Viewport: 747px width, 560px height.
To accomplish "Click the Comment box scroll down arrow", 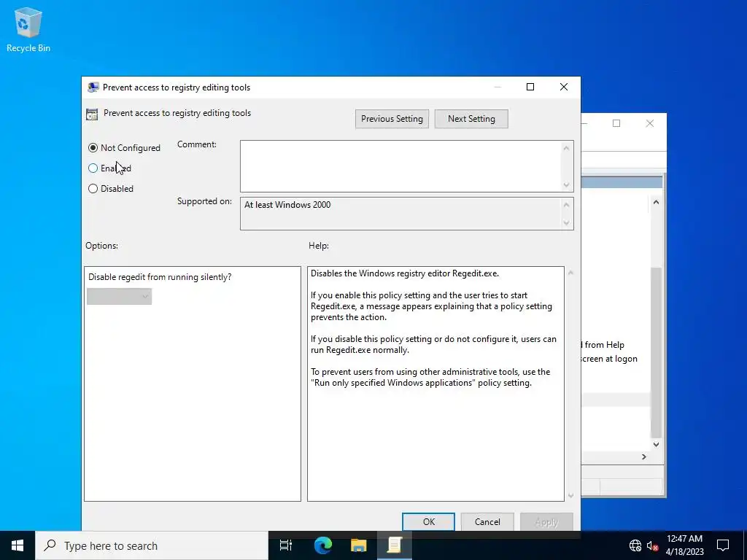I will (566, 184).
